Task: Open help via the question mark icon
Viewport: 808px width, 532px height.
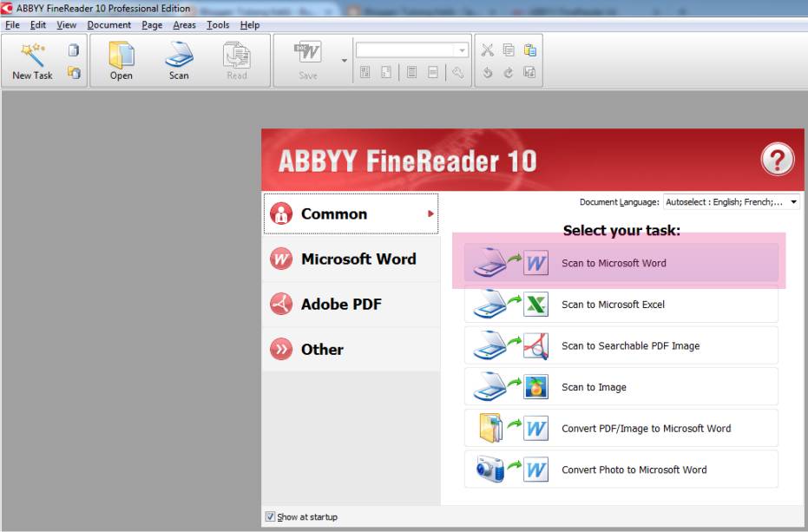Action: tap(777, 159)
